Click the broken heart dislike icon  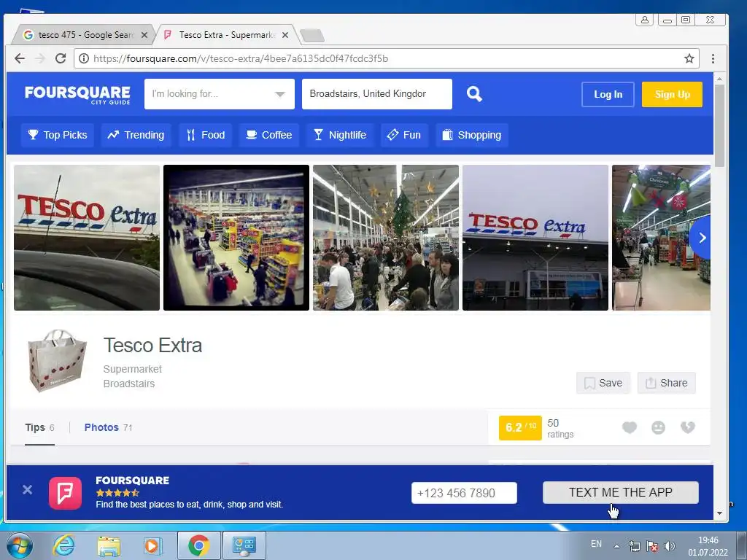[687, 427]
